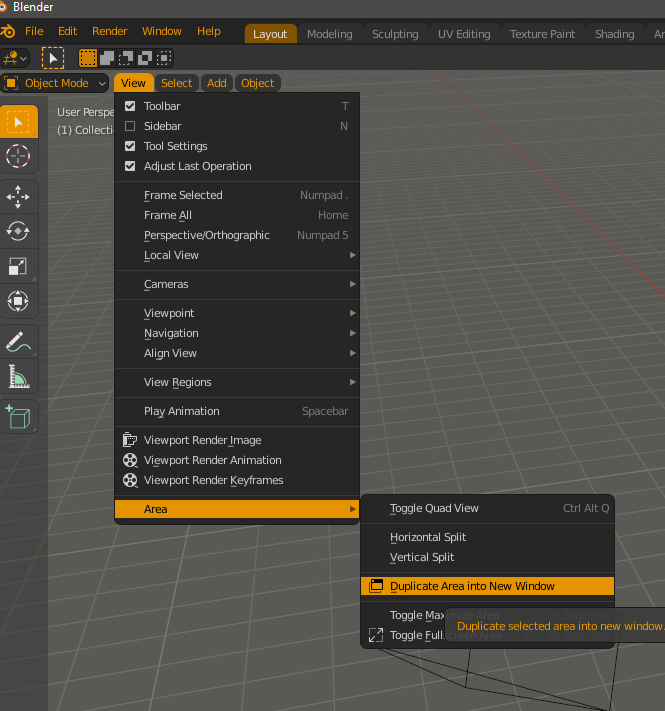Switch to the UV Editing workspace tab
665x711 pixels.
click(x=464, y=34)
